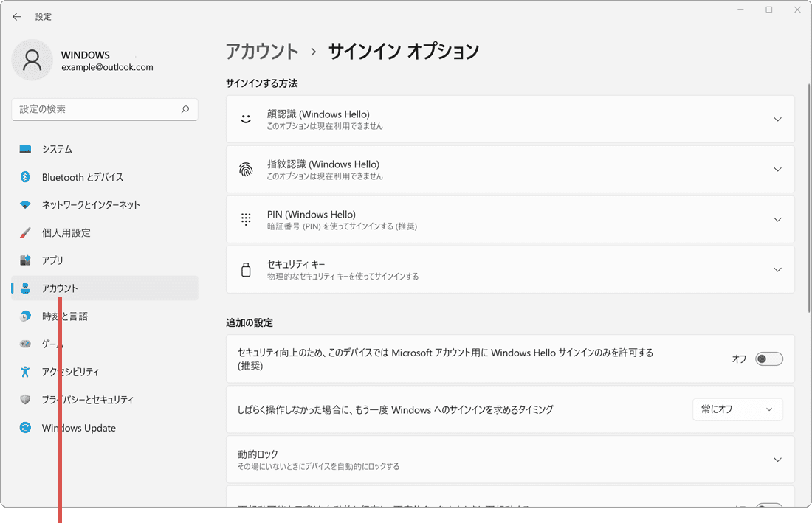This screenshot has height=523, width=812.
Task: Expand the 動的ロック section
Action: click(777, 459)
